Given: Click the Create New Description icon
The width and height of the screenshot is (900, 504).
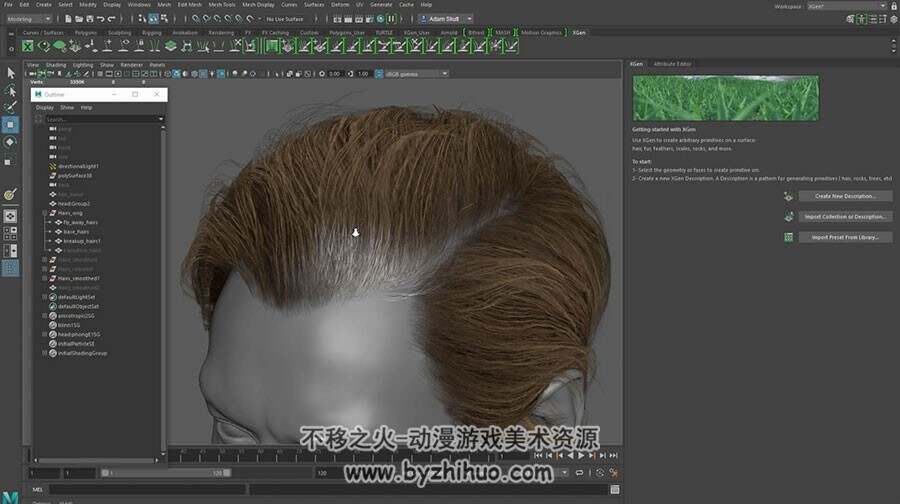Looking at the screenshot, I should [x=789, y=196].
